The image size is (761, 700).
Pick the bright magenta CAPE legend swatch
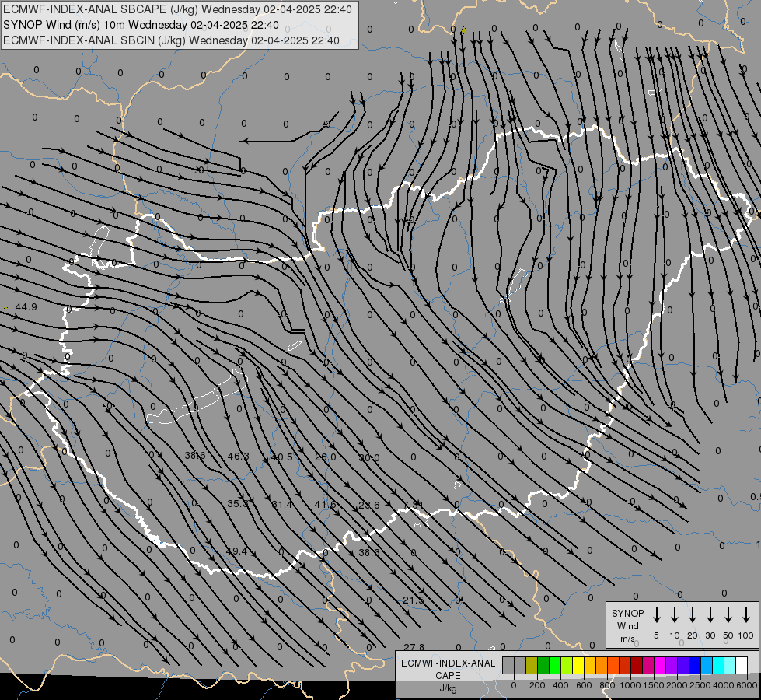pyautogui.click(x=660, y=665)
